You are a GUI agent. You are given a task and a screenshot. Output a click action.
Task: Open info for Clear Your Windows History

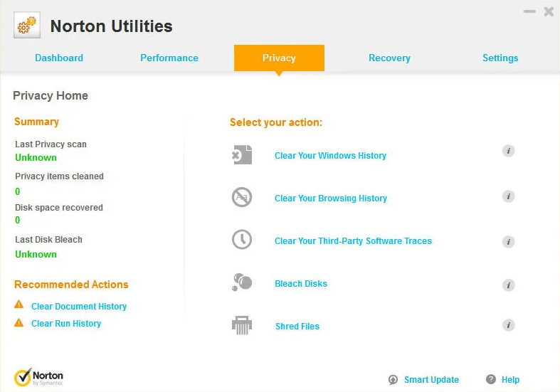coord(508,151)
